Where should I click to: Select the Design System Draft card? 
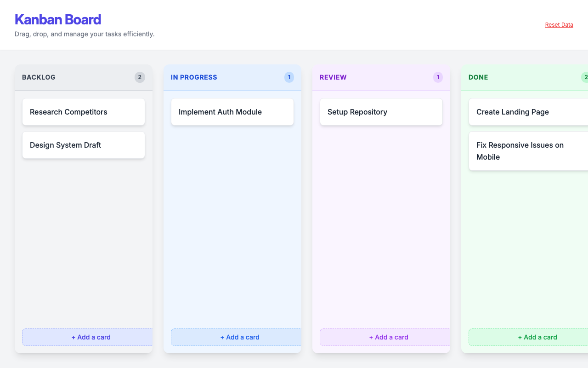83,145
